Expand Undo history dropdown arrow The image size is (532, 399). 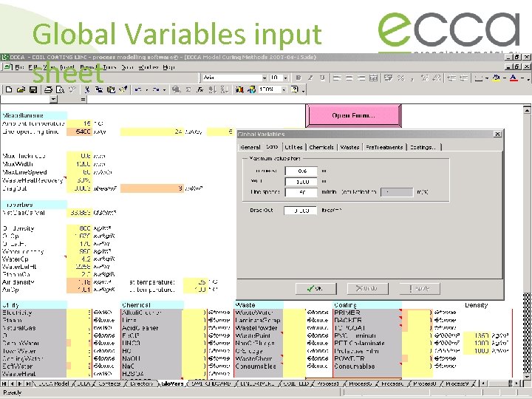(146, 89)
